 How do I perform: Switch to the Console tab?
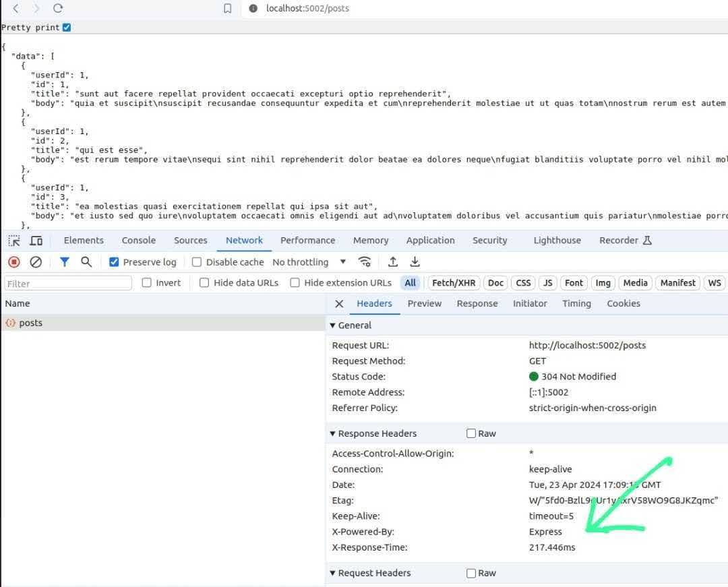point(138,240)
